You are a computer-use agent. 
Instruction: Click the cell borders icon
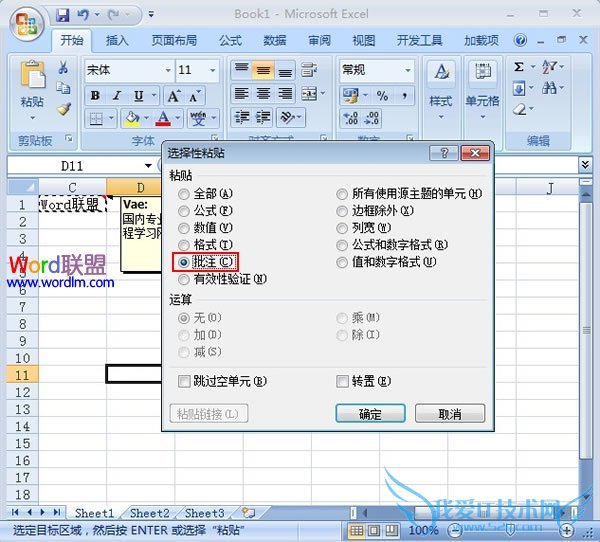96,118
